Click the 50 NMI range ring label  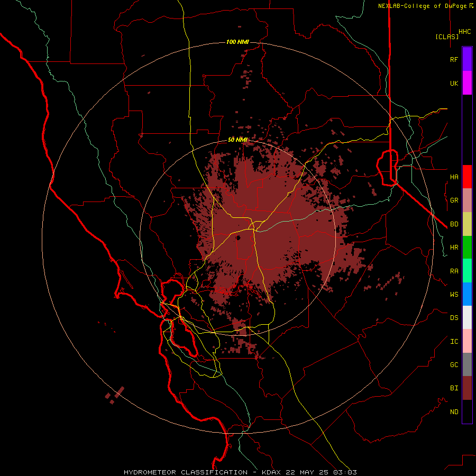click(x=237, y=140)
